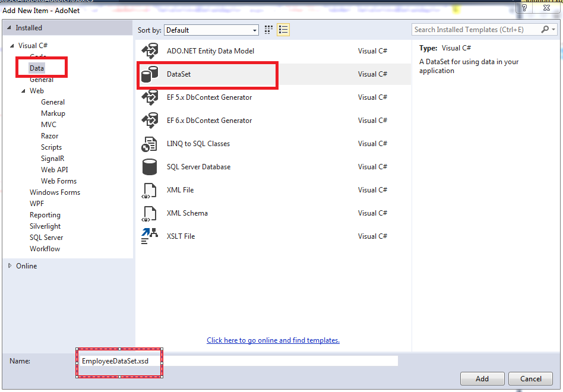This screenshot has height=392, width=563.
Task: Click XML Schema template text
Action: click(187, 213)
